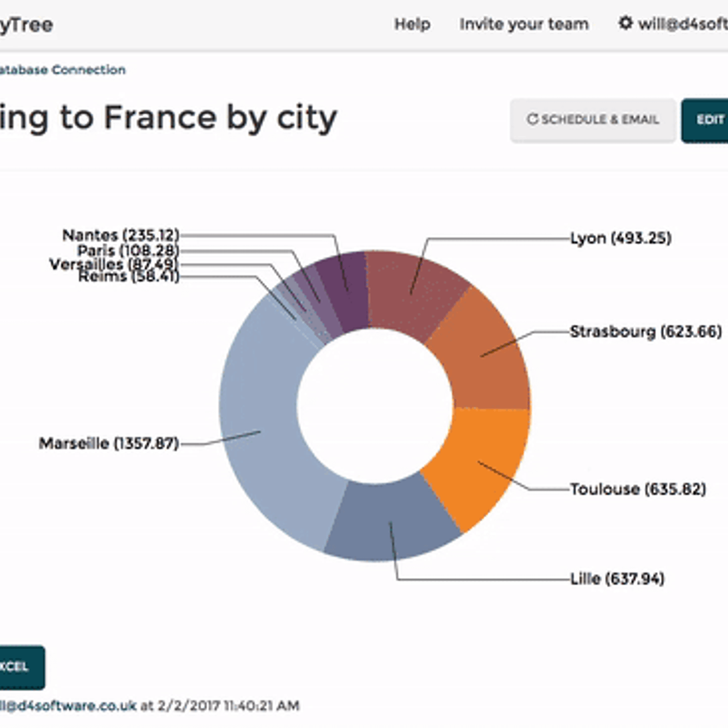Click the QueryTree logo text
The image size is (728, 728).
[26, 25]
